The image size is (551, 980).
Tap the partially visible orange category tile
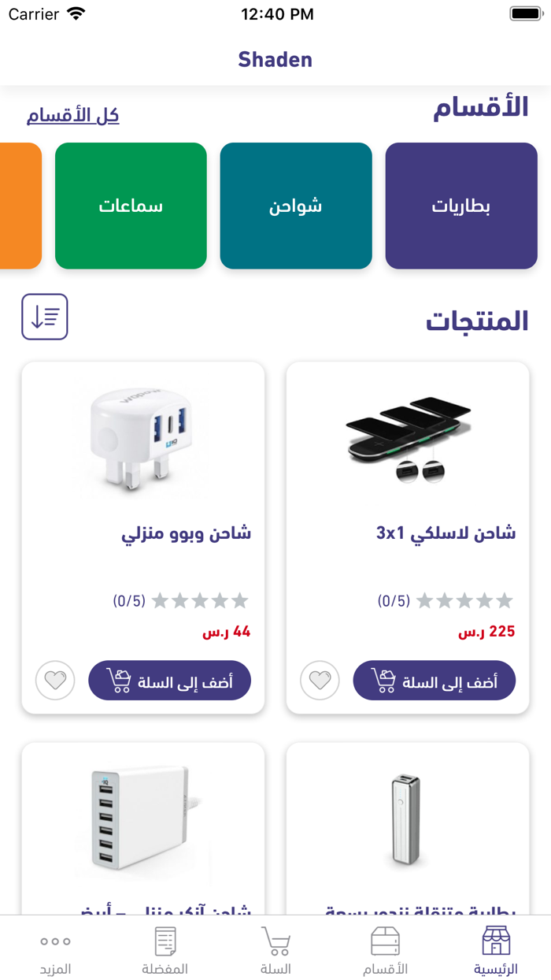[x=20, y=206]
